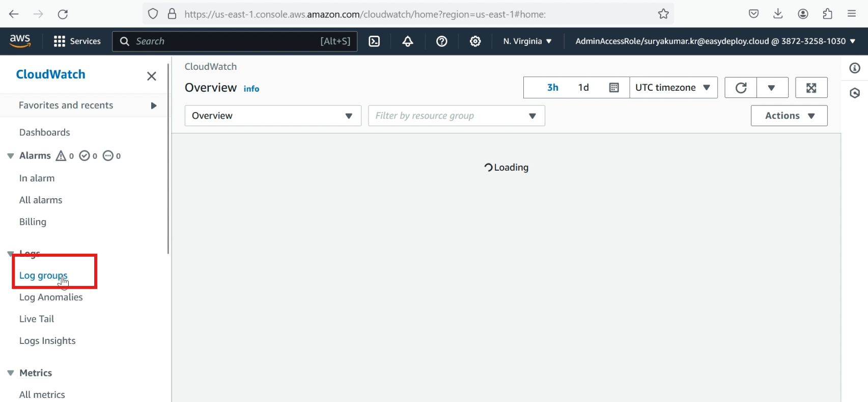Open the browser downloads icon
The image size is (868, 402).
(778, 14)
